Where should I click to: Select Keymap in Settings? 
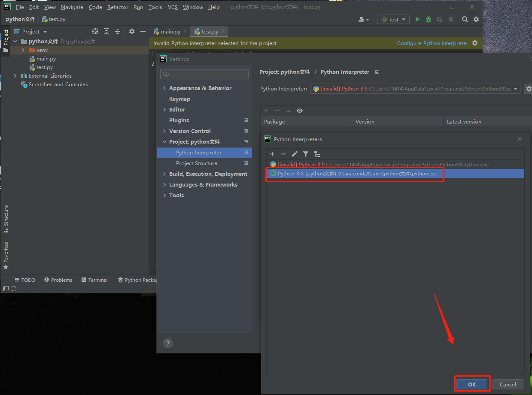[179, 99]
